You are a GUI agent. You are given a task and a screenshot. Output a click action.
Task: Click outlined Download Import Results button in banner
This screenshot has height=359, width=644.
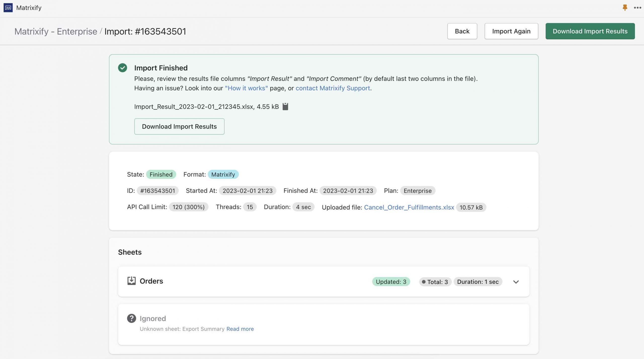[179, 126]
